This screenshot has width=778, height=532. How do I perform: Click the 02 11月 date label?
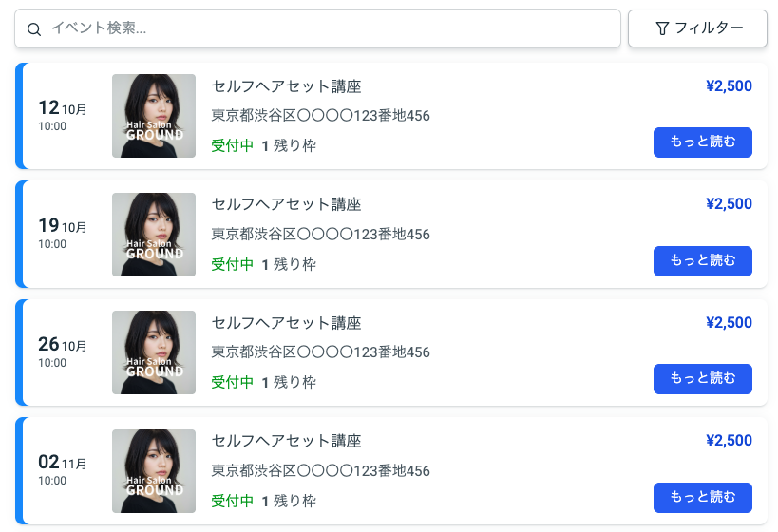click(x=62, y=463)
